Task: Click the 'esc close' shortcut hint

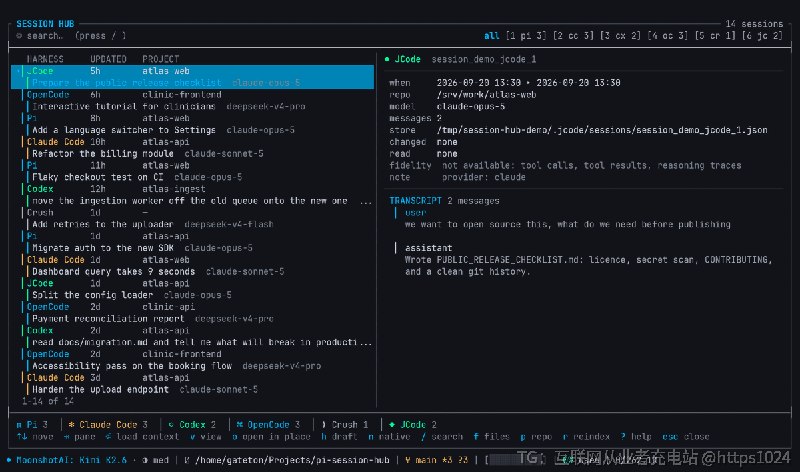Action: click(x=686, y=437)
